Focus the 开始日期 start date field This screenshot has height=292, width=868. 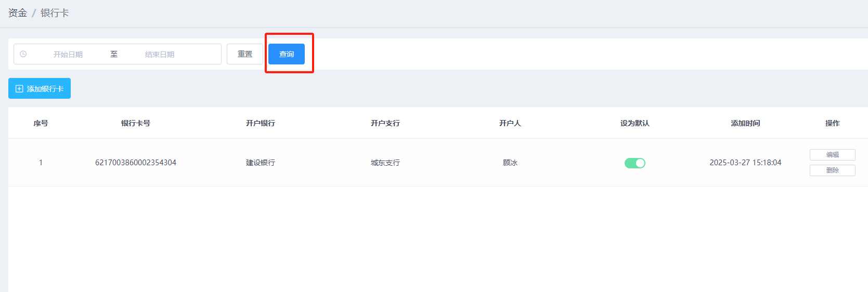pyautogui.click(x=68, y=55)
